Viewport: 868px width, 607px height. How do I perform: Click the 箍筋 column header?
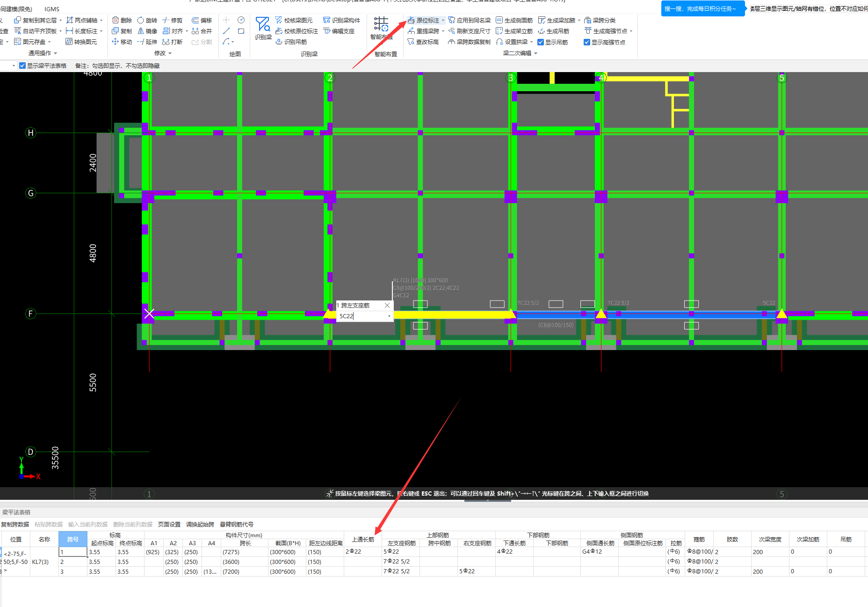699,539
